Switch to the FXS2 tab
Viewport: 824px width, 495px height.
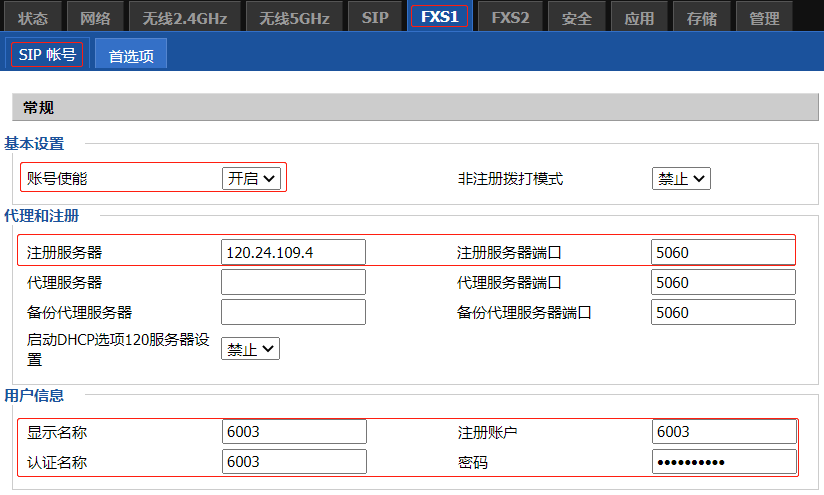coord(510,17)
